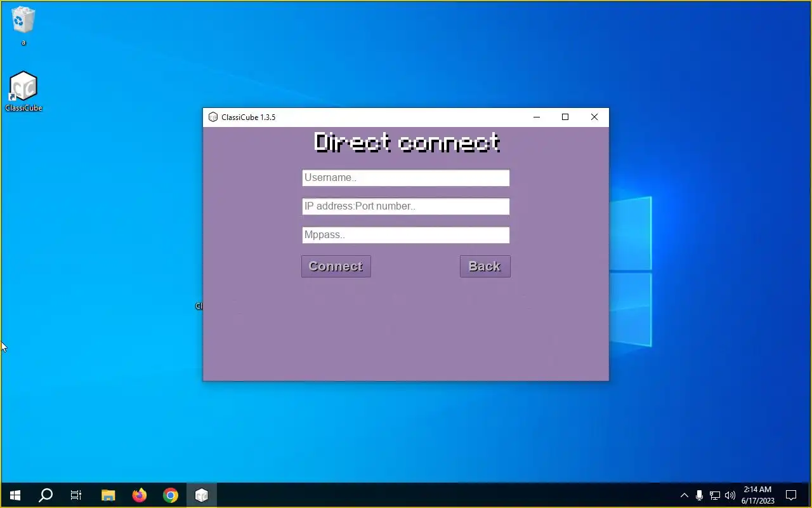The image size is (812, 508).
Task: Click the microphone tray icon
Action: 699,495
